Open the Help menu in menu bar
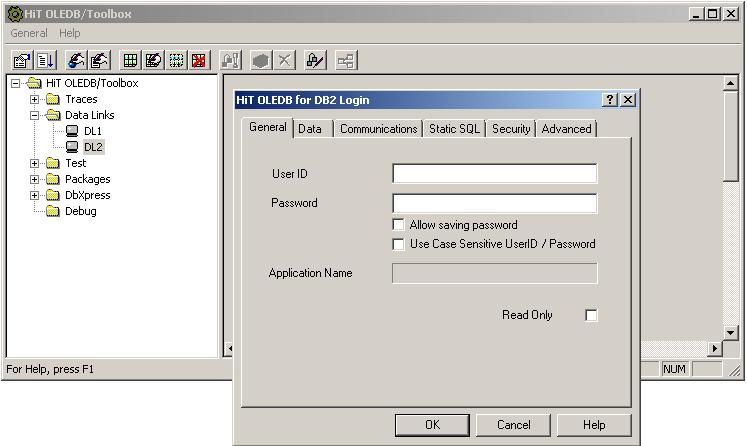The image size is (747, 446). [x=70, y=33]
